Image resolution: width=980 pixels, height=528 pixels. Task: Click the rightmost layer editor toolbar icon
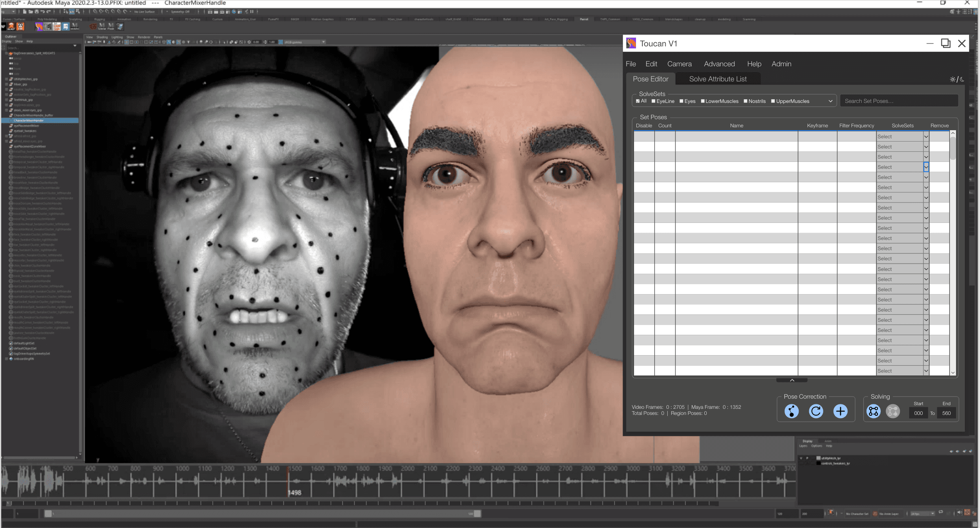pos(971,451)
